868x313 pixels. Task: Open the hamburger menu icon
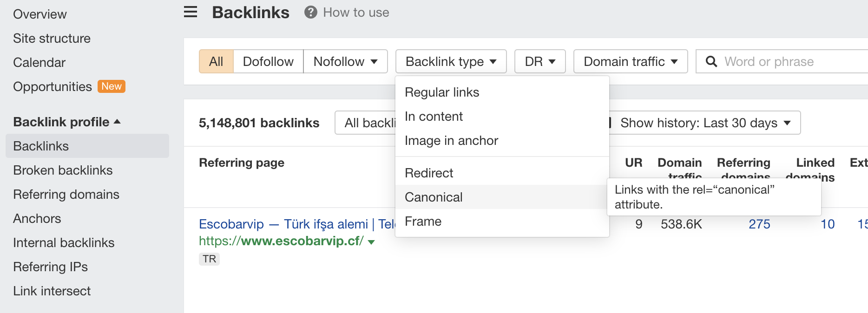point(191,12)
